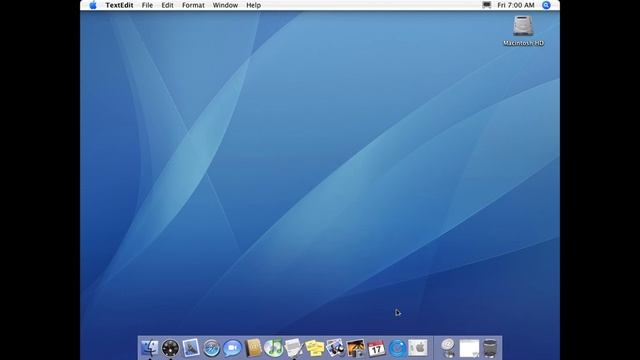Open Address Book in the Dock

coord(253,348)
